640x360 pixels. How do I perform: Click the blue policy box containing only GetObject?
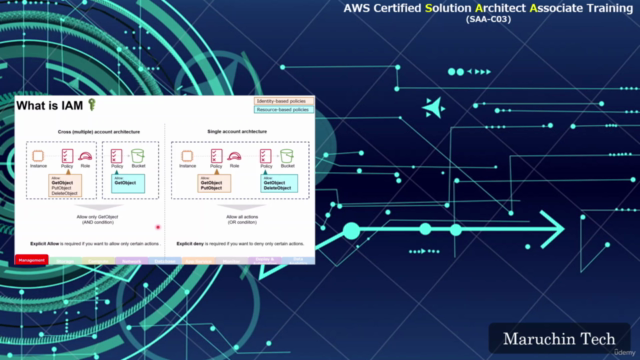pos(128,183)
